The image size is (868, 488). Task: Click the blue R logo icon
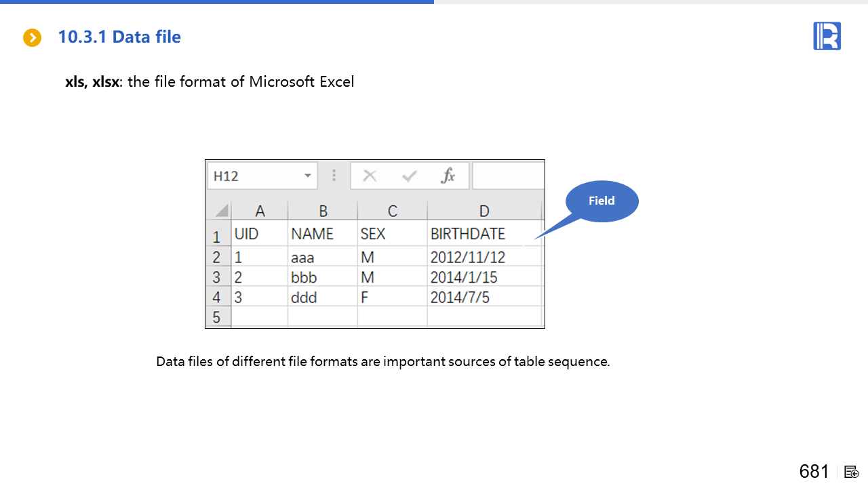[x=827, y=36]
